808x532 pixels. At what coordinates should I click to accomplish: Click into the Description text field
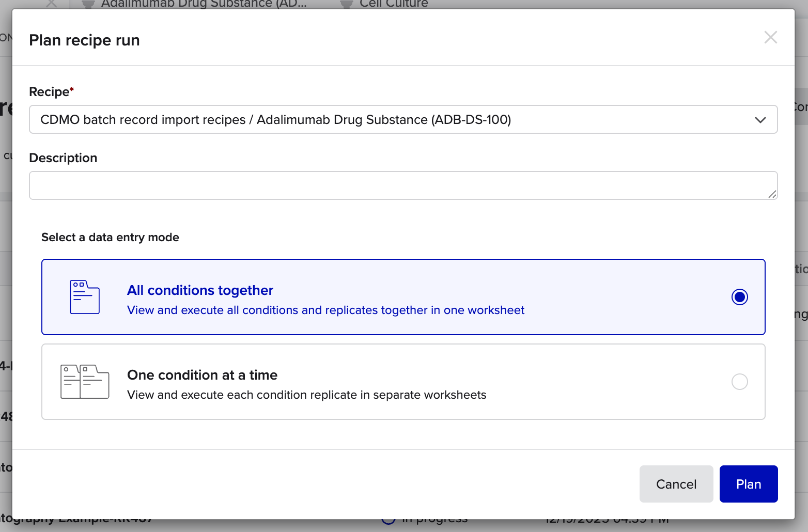pyautogui.click(x=403, y=185)
